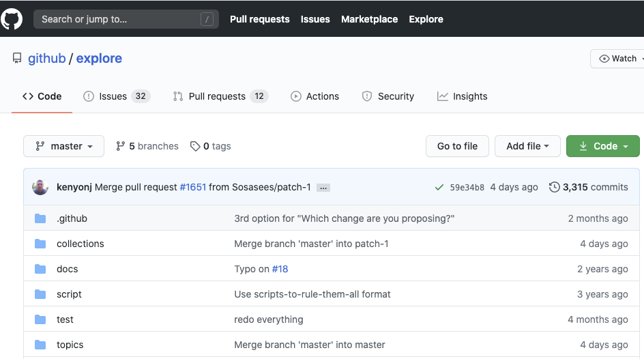Expand the Add file dropdown

[x=527, y=146]
